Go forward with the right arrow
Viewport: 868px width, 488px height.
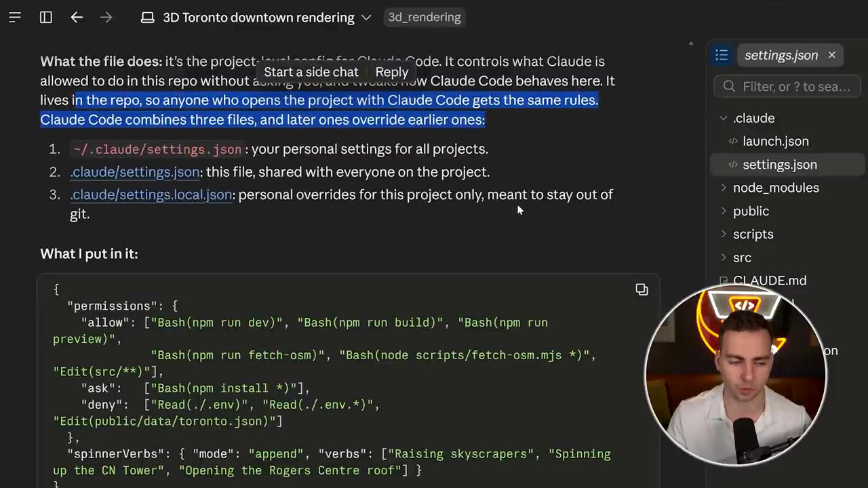pos(106,18)
